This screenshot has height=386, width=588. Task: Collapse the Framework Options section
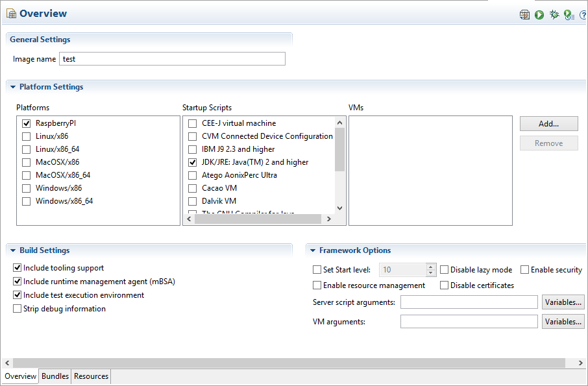pyautogui.click(x=312, y=250)
